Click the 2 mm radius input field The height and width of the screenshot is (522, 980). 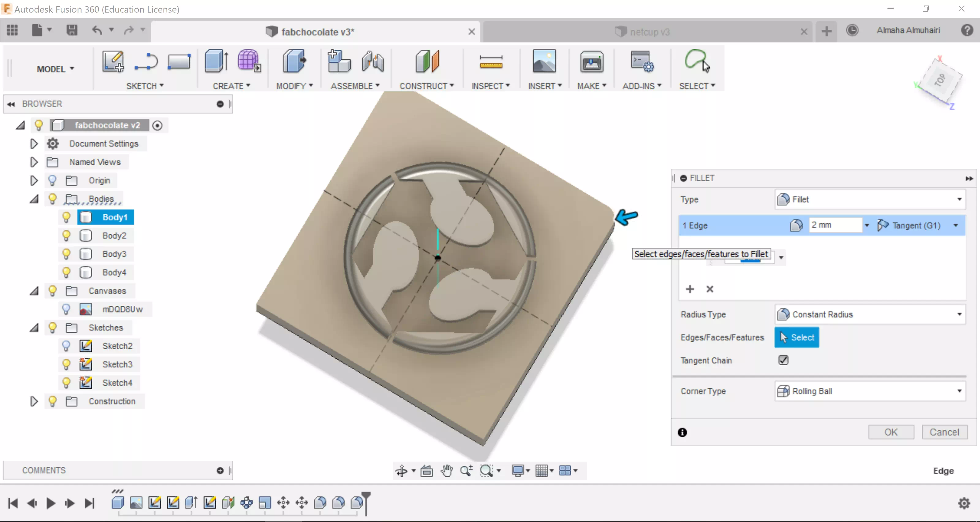coord(835,225)
